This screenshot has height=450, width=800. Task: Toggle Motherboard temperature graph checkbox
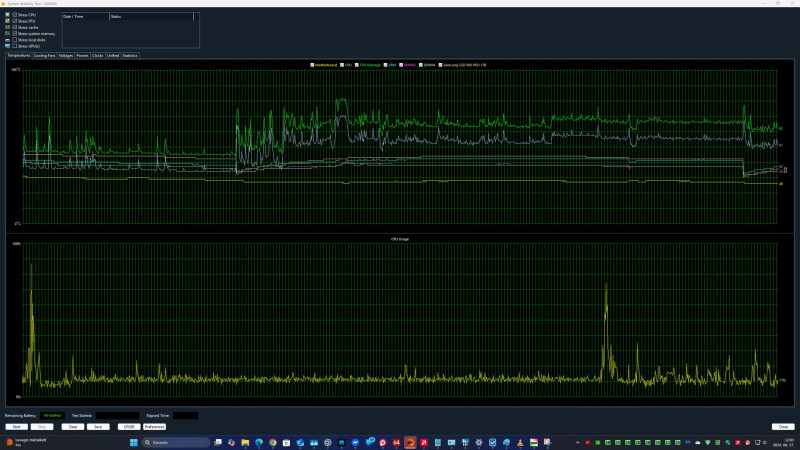coord(312,65)
